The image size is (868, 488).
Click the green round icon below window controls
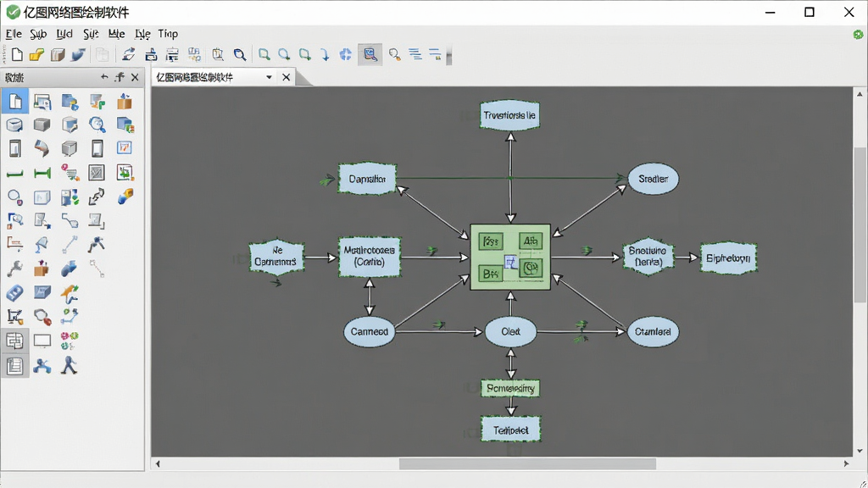[x=858, y=34]
